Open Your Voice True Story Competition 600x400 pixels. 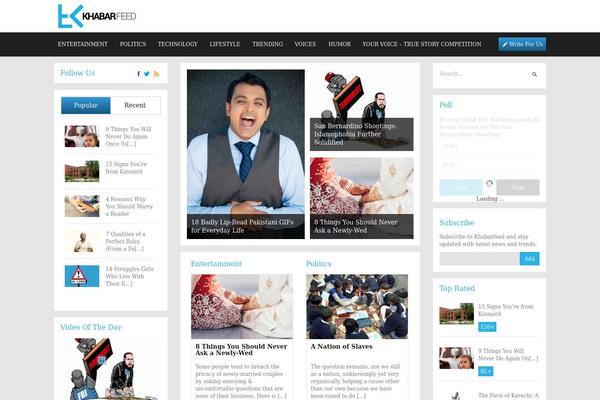coord(422,44)
